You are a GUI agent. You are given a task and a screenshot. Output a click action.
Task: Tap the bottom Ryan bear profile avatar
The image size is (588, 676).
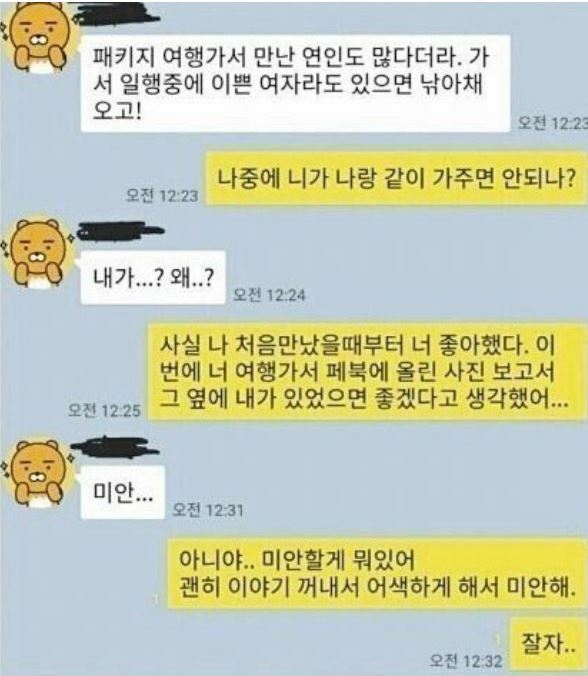click(38, 472)
